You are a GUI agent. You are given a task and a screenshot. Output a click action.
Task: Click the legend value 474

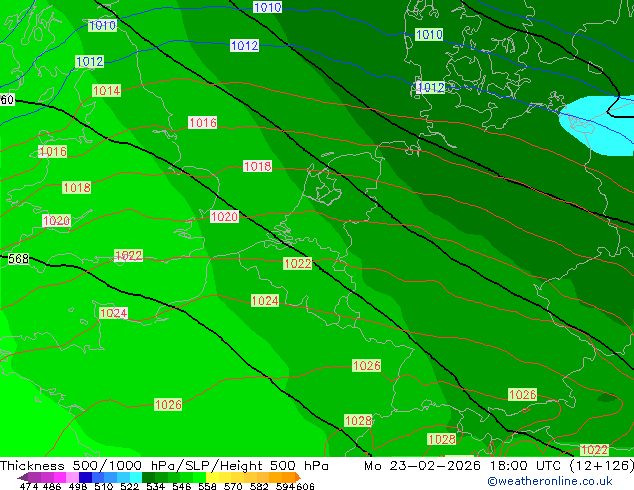coord(29,486)
